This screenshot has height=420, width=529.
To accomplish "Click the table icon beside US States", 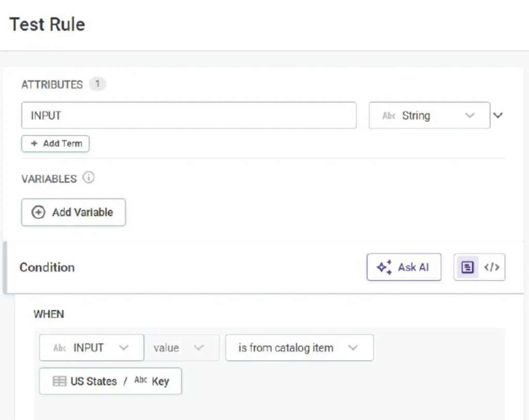I will (60, 381).
